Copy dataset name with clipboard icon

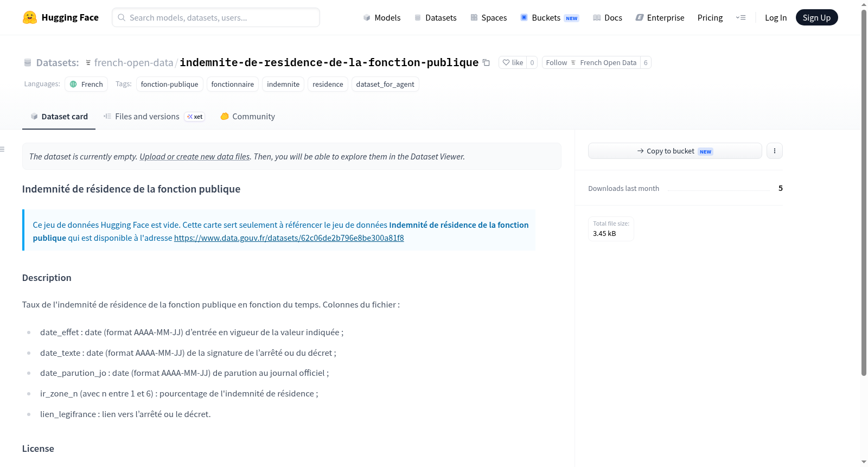[x=486, y=63]
